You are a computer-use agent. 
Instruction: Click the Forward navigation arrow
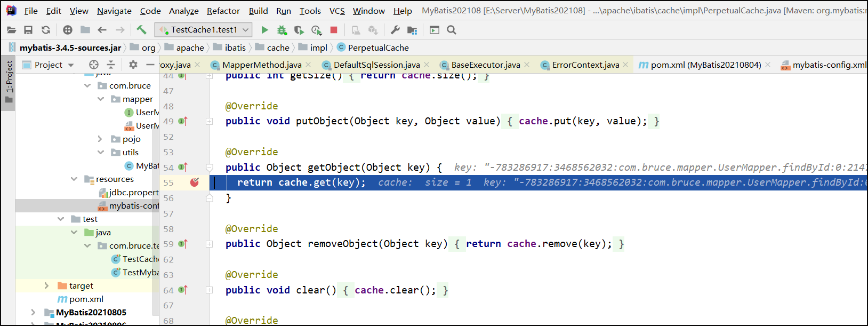[120, 30]
